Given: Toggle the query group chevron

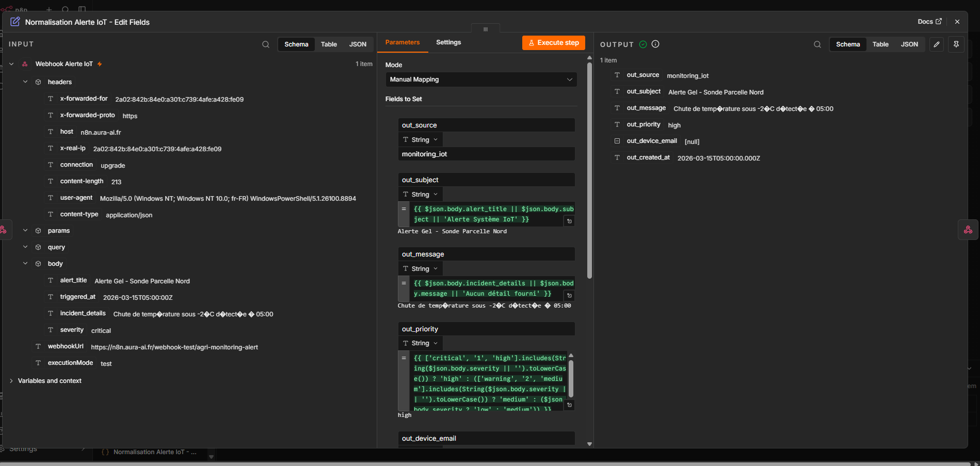Looking at the screenshot, I should tap(25, 247).
